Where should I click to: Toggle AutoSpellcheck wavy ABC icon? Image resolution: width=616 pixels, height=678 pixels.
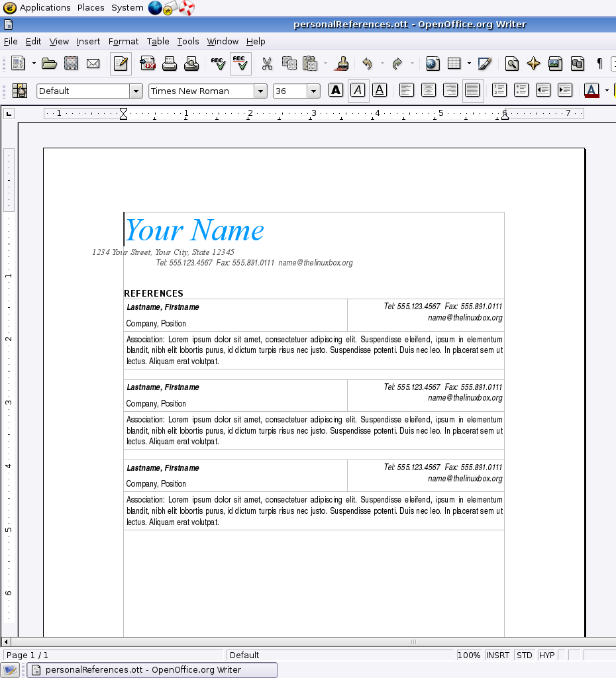tap(240, 64)
